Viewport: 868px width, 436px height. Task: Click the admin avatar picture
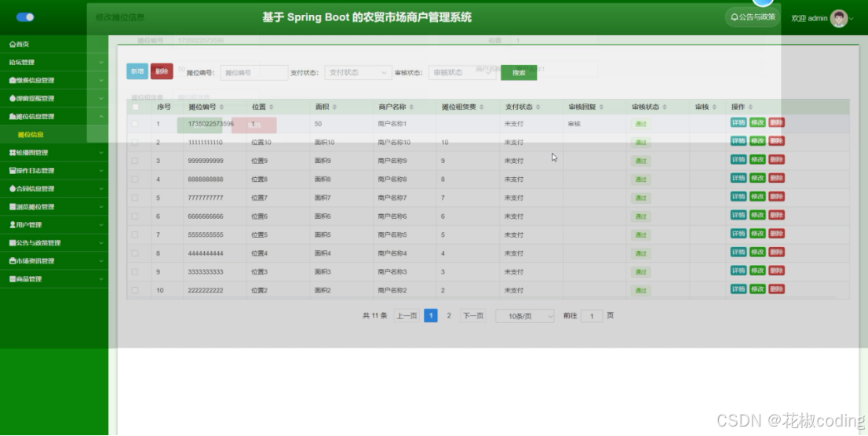(839, 18)
